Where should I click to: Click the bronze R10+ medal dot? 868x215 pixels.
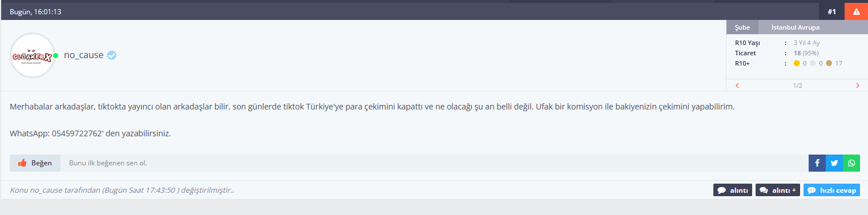click(x=829, y=63)
